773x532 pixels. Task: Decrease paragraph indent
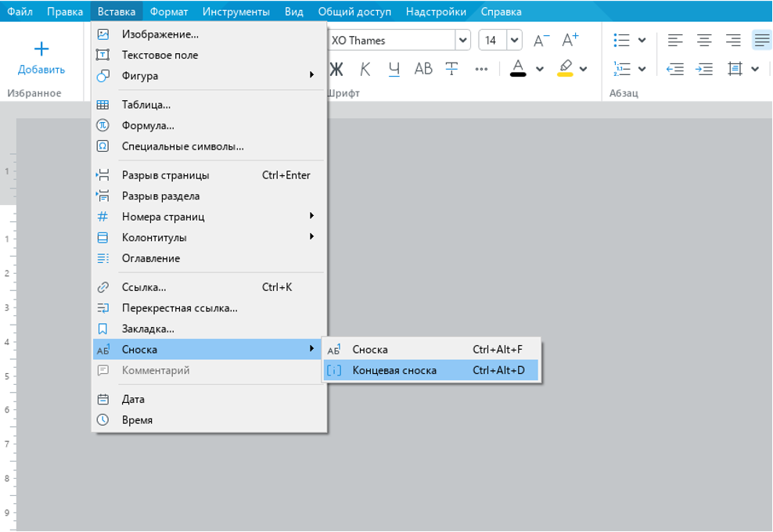pos(675,69)
